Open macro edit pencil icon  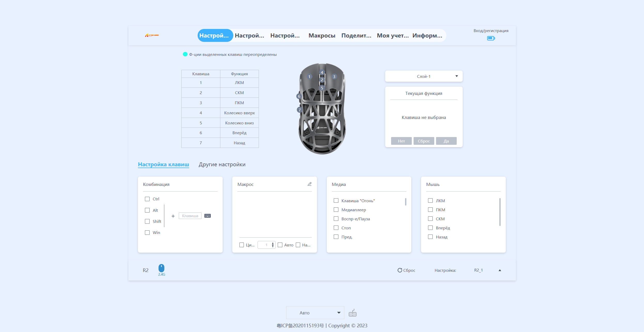(x=309, y=184)
